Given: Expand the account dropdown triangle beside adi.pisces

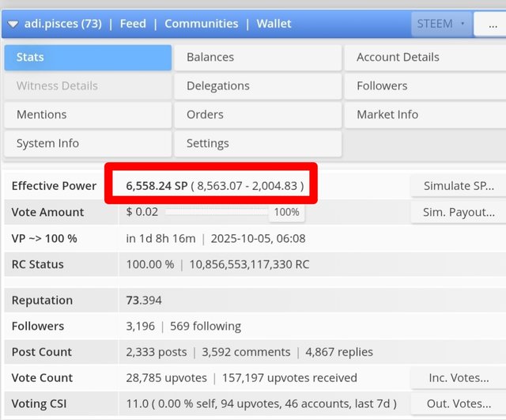Looking at the screenshot, I should point(13,25).
